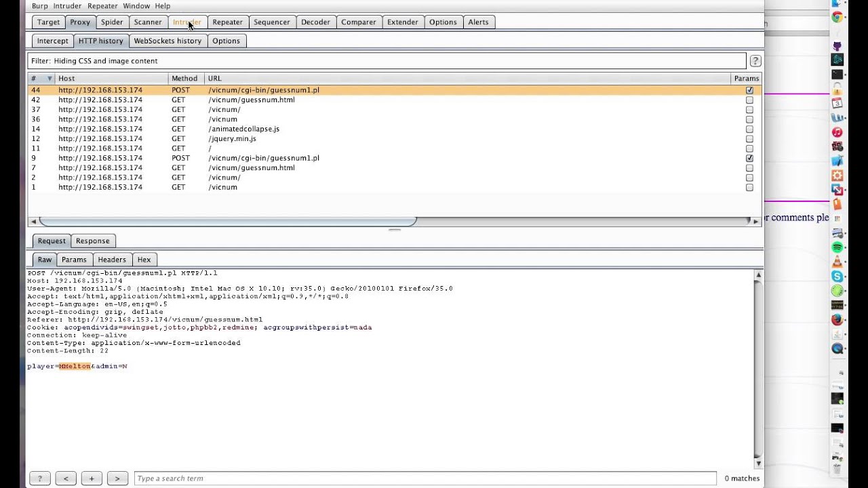Select history row 14 /animatedcollapse.js
Image resolution: width=868 pixels, height=488 pixels.
[394, 129]
